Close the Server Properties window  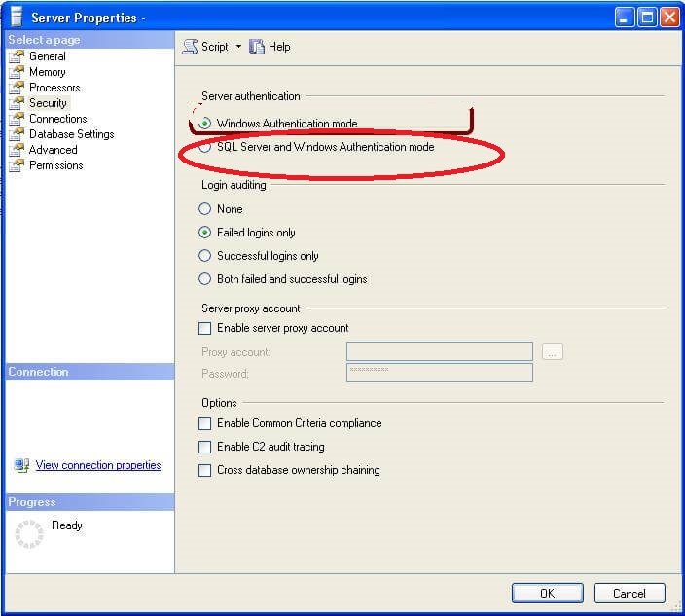[x=669, y=18]
